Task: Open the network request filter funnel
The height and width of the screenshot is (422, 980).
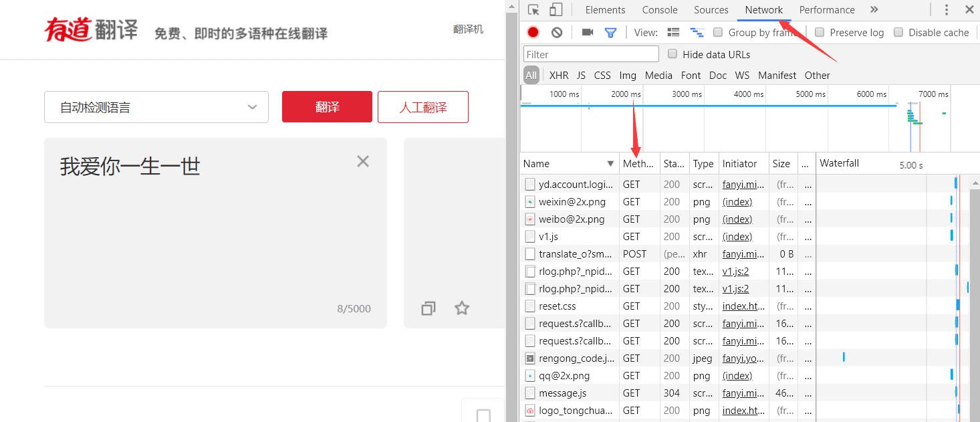Action: pyautogui.click(x=610, y=31)
